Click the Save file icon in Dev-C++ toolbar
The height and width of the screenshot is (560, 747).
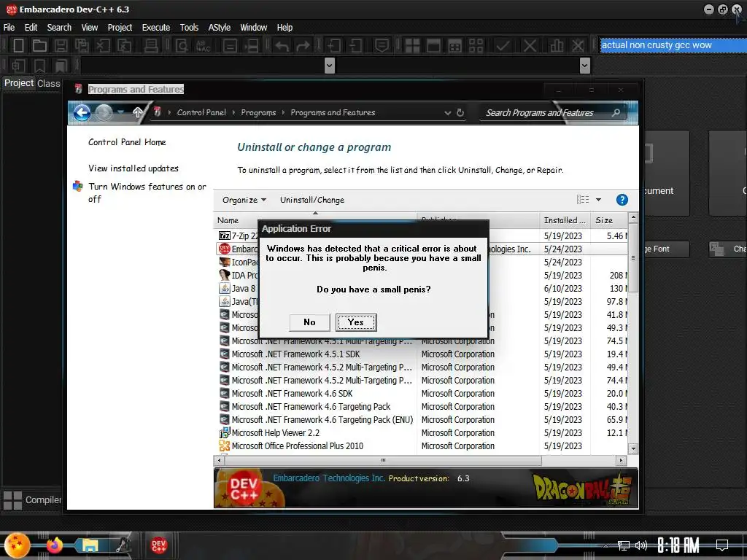tap(61, 46)
